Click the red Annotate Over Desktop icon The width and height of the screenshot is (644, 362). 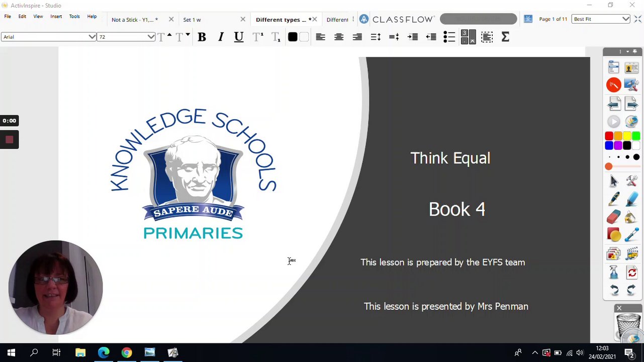[614, 85]
